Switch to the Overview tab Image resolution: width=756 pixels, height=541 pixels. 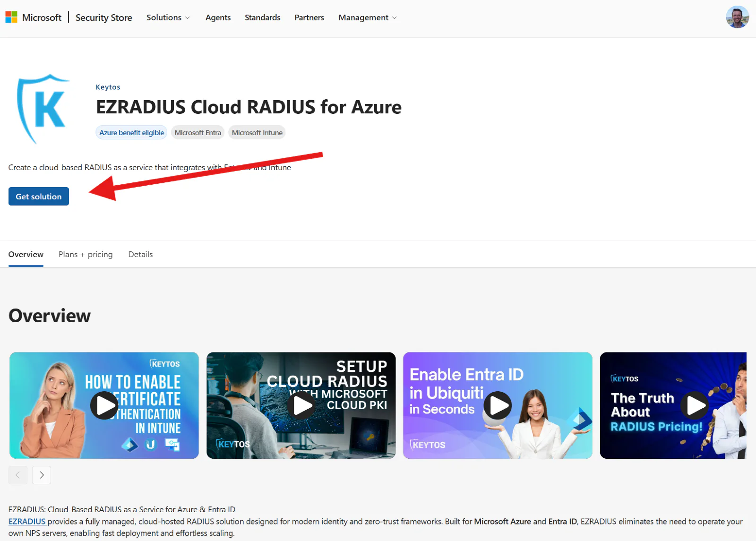click(26, 254)
